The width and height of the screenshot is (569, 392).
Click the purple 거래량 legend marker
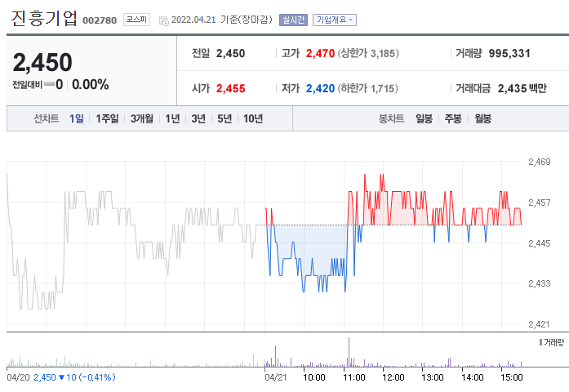tap(540, 342)
